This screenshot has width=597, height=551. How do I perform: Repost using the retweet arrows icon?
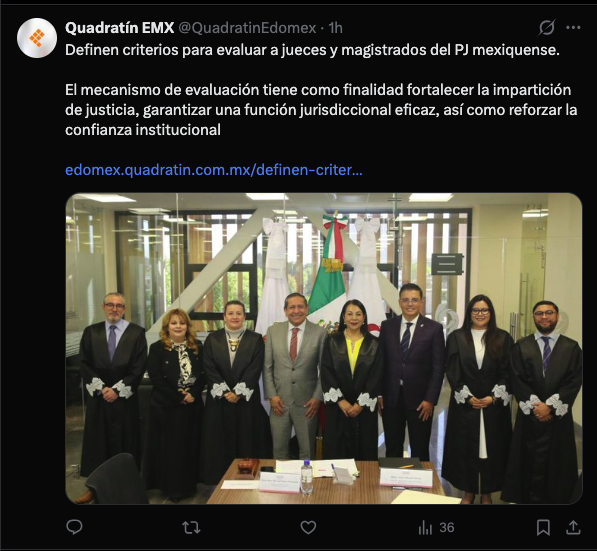[191, 527]
